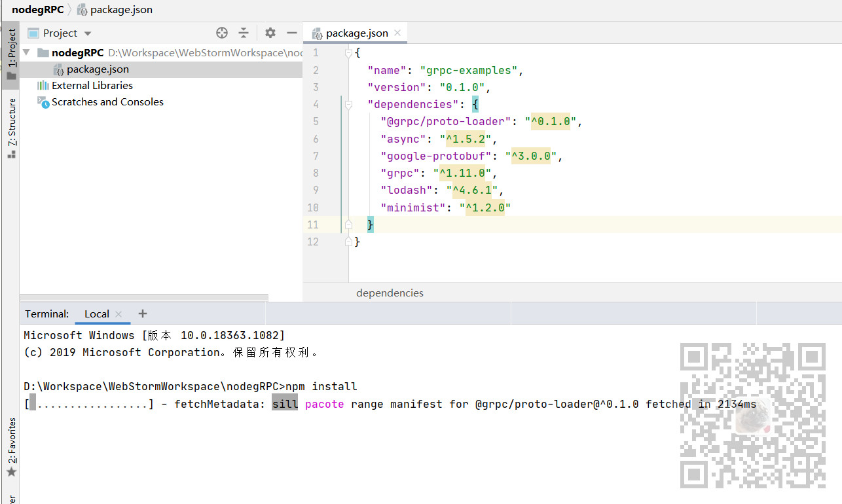842x504 pixels.
Task: Open the Project view dropdown
Action: pos(88,33)
